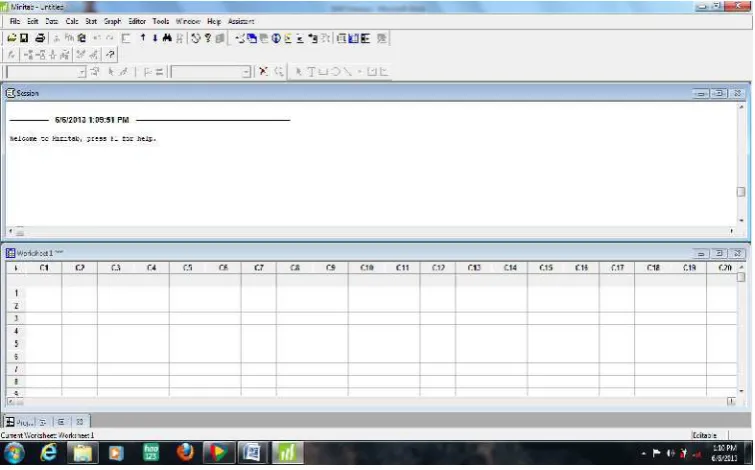
Task: Click the Save Project floppy disk icon
Action: coord(24,38)
